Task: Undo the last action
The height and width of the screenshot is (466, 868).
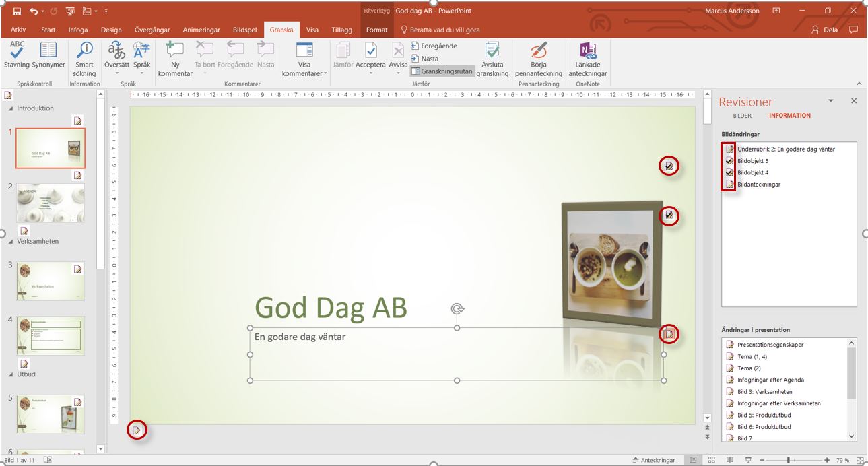Action: (x=34, y=11)
